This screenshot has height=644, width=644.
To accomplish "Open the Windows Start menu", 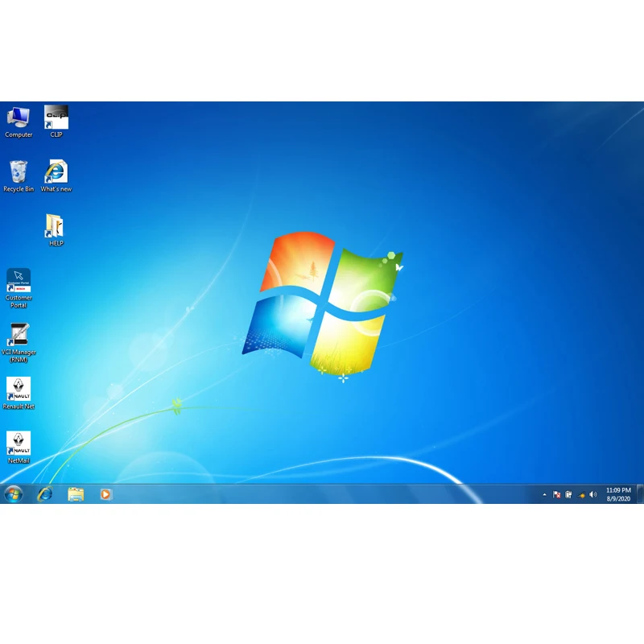I will [x=14, y=494].
